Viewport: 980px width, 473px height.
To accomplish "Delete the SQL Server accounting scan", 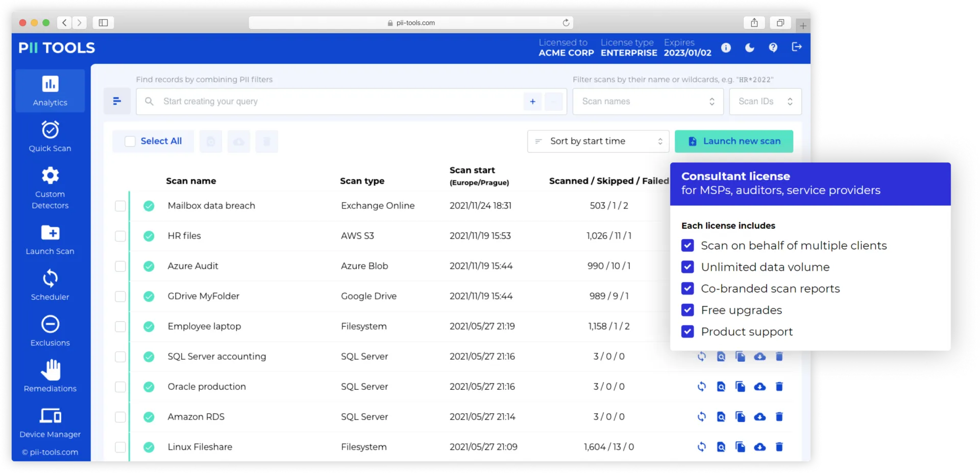I will [779, 357].
